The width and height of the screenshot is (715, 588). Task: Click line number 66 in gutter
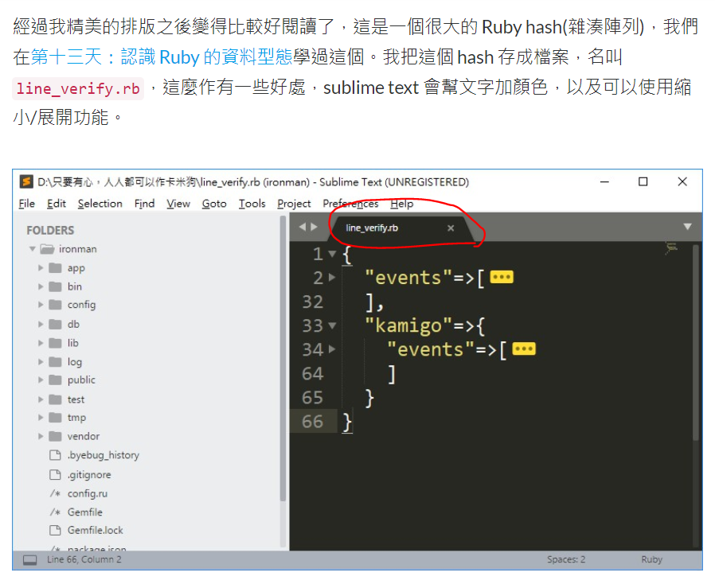[x=312, y=421]
